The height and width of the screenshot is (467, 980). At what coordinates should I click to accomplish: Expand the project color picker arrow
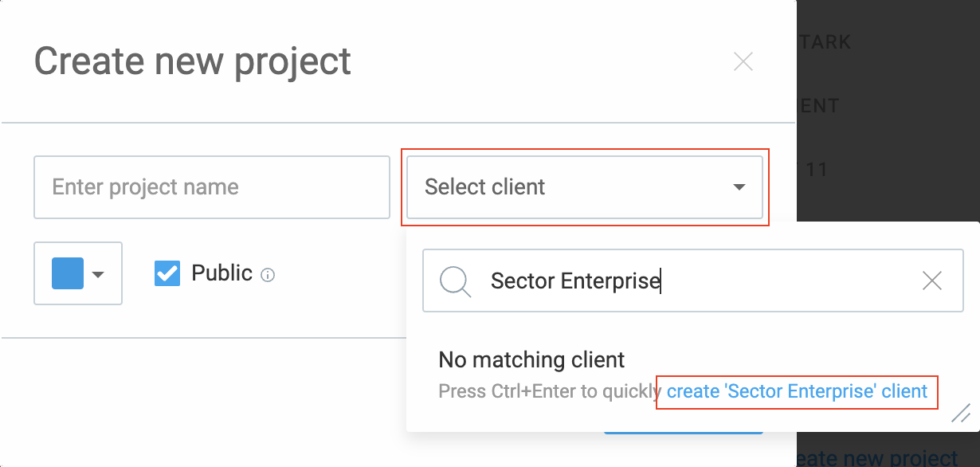(x=99, y=274)
